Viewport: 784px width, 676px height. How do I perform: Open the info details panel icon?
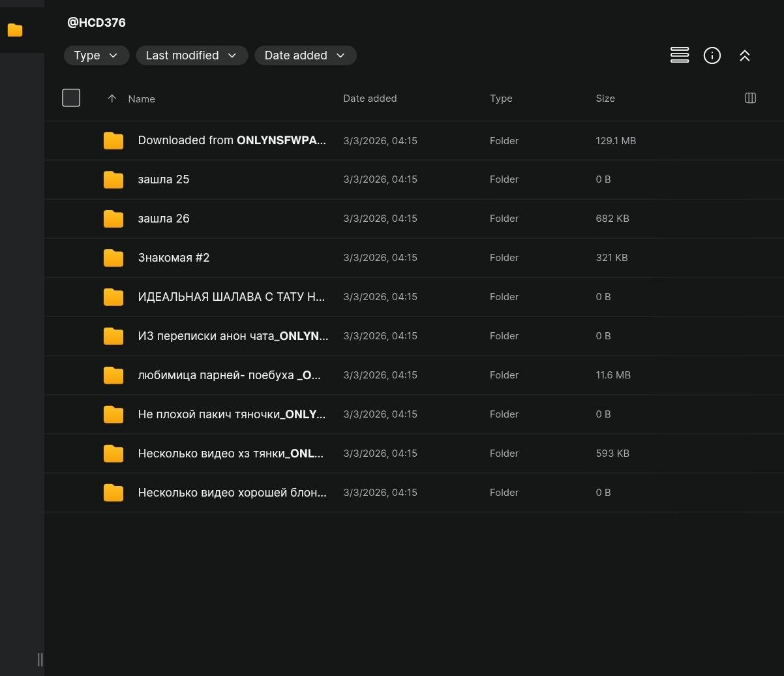pos(712,55)
